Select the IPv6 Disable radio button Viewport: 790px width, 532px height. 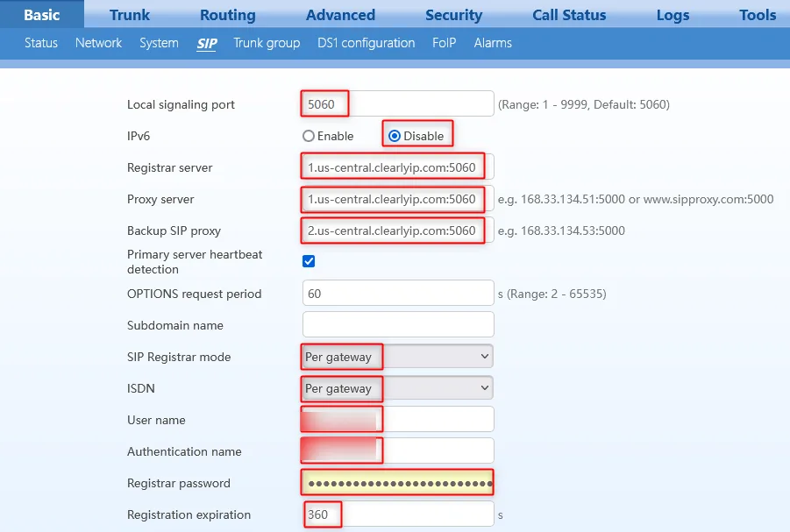tap(395, 136)
